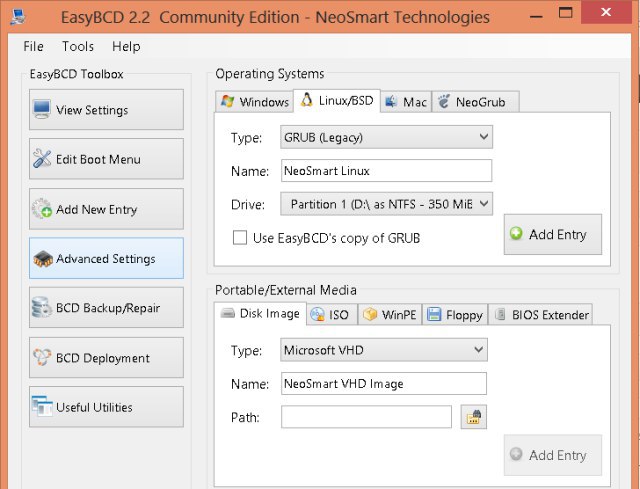Click the browse for path folder icon

474,417
